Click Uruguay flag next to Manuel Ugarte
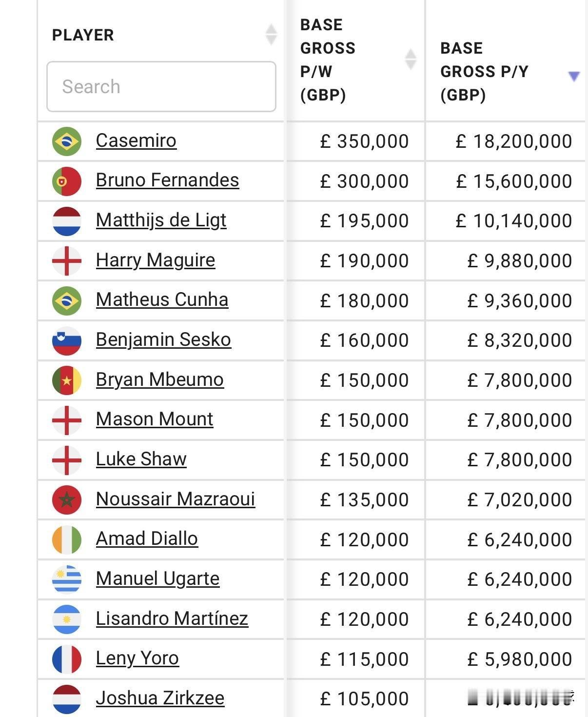This screenshot has height=717, width=588. tap(67, 579)
